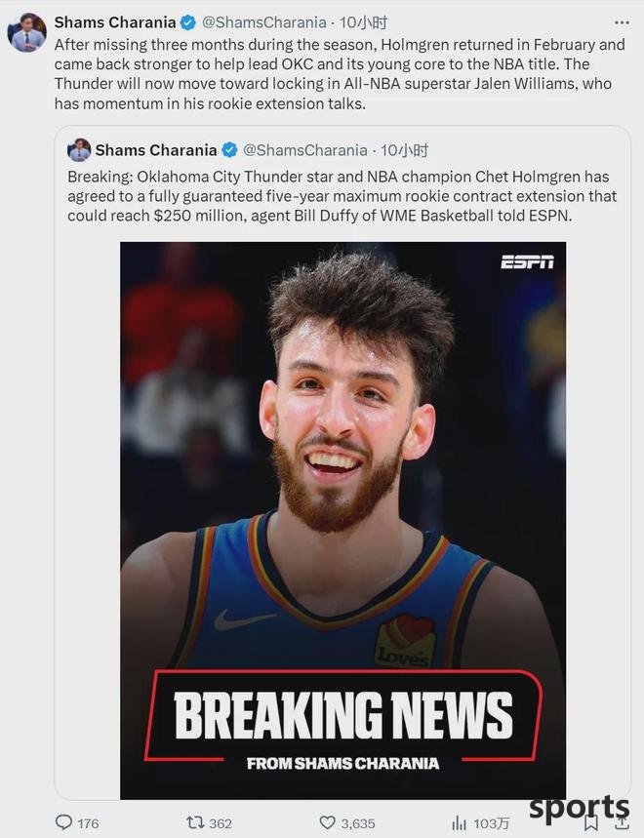Open the quoted tweet's @ShamsCharania handle
This screenshot has height=838, width=644.
pos(305,150)
